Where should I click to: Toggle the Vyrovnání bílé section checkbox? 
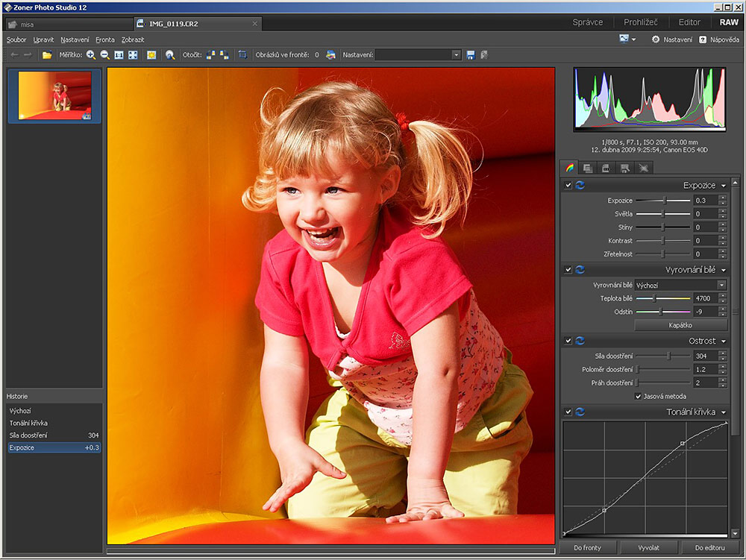568,269
